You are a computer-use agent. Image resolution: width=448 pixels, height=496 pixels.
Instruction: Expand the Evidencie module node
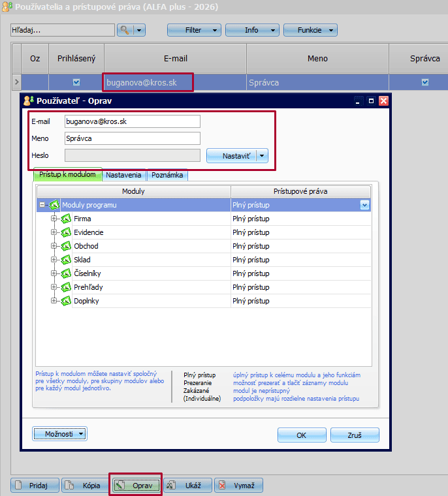(x=54, y=232)
